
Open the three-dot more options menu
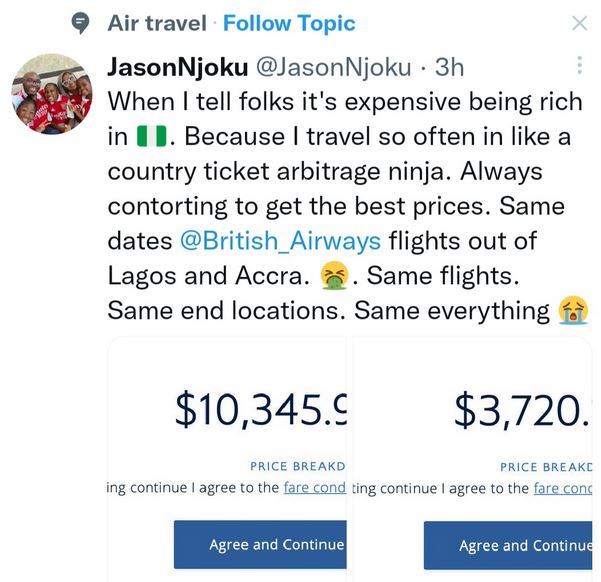pyautogui.click(x=579, y=66)
